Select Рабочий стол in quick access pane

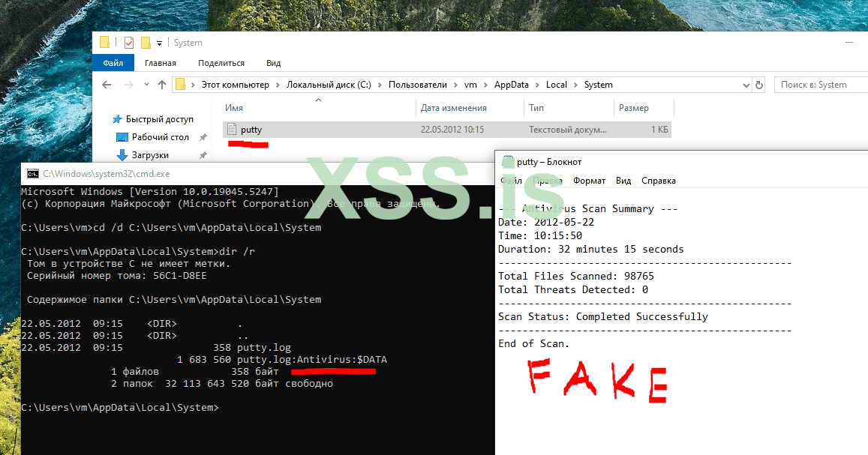point(160,137)
